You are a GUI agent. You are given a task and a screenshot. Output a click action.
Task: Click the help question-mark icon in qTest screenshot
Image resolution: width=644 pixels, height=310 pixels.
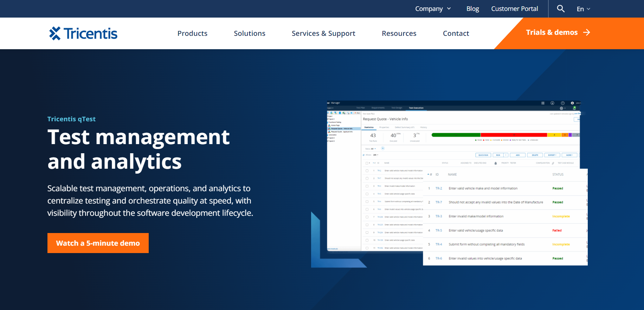click(x=563, y=103)
